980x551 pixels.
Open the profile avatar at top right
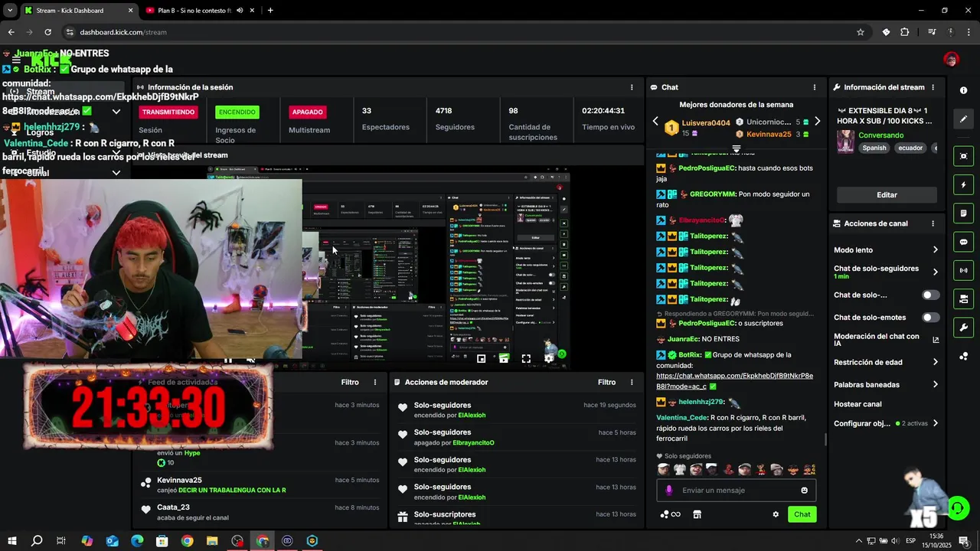pyautogui.click(x=951, y=60)
